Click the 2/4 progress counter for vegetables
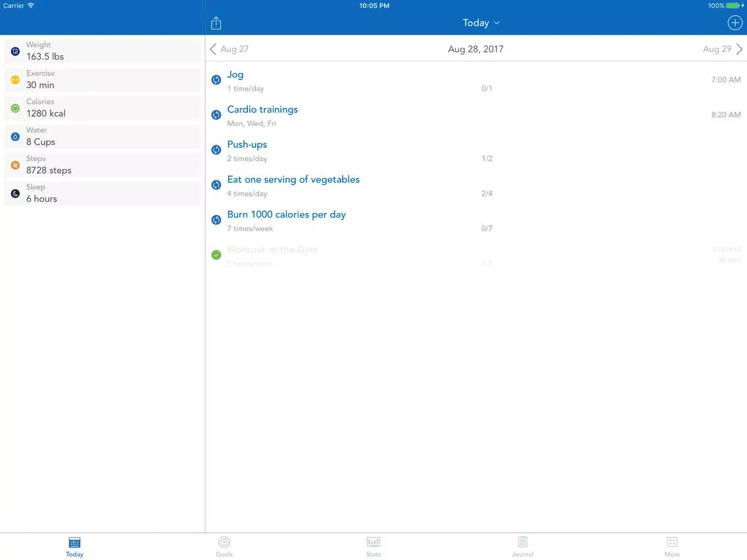Viewport: 747px width, 560px height. coord(487,193)
